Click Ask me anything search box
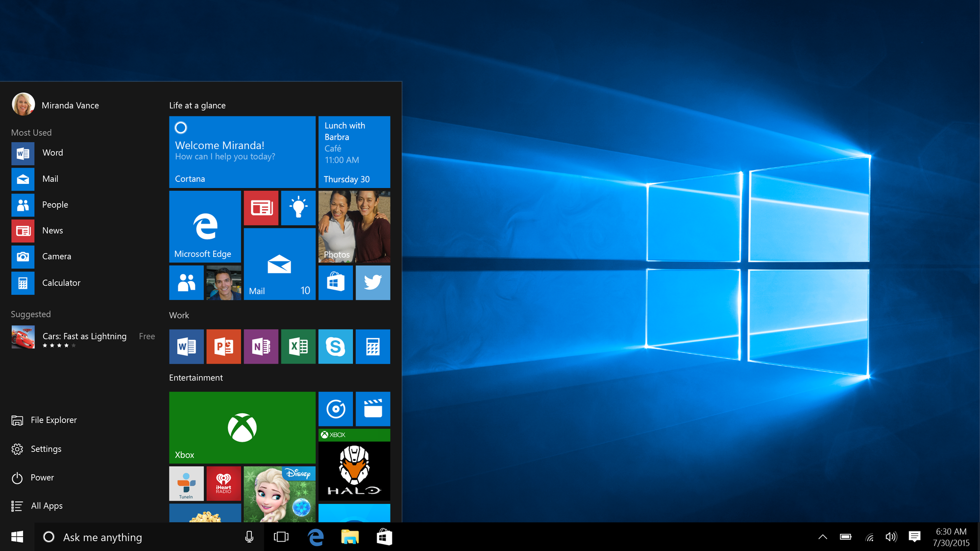 (131, 536)
